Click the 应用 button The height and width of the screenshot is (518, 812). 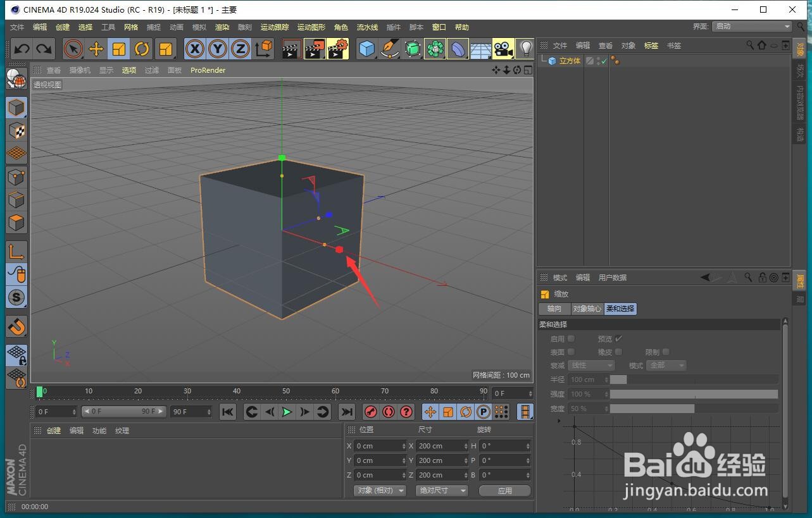click(504, 490)
